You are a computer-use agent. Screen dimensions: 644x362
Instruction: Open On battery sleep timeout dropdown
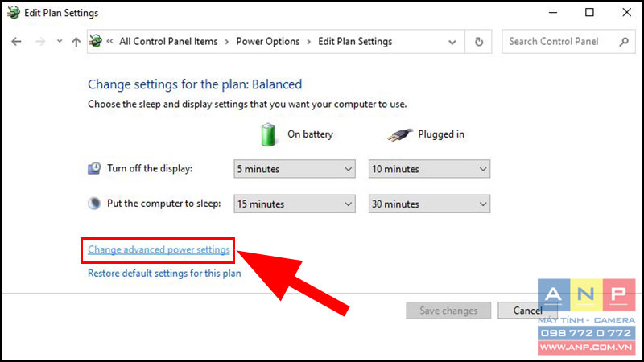click(x=295, y=204)
